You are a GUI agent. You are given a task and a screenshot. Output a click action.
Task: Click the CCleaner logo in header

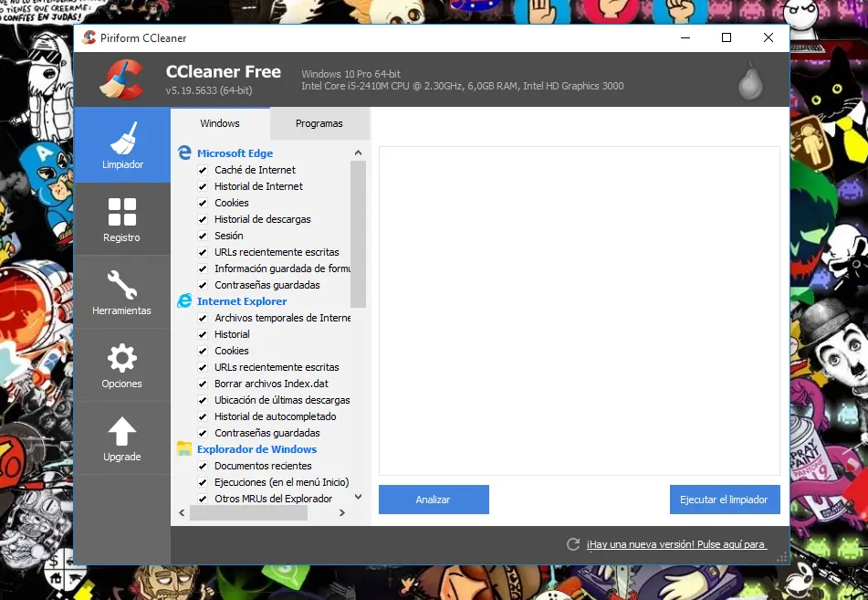pos(121,79)
